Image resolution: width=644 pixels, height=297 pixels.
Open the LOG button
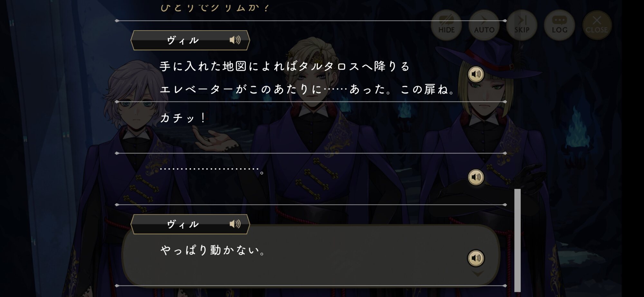tap(559, 25)
